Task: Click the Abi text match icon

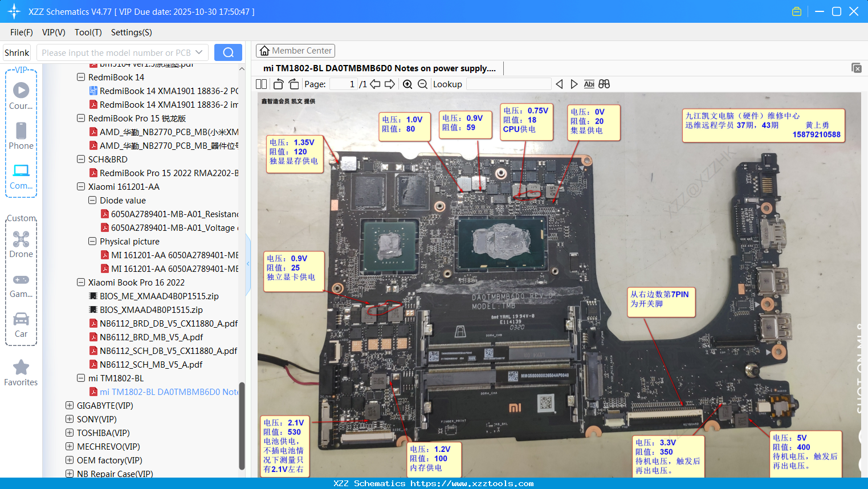Action: 589,84
